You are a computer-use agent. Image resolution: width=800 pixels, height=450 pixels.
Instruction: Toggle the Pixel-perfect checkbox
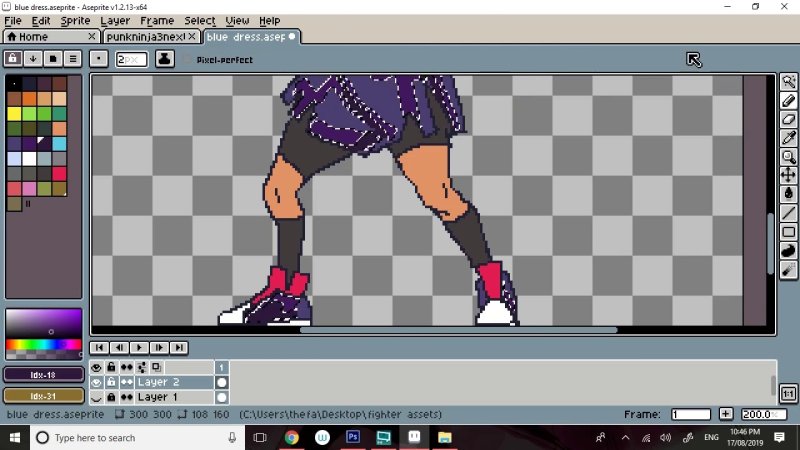click(x=187, y=60)
